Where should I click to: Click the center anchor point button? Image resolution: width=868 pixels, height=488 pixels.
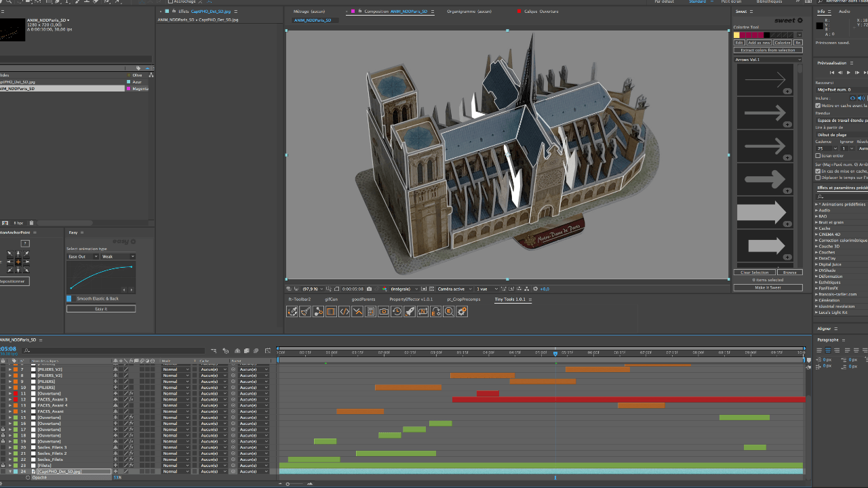[x=18, y=262]
